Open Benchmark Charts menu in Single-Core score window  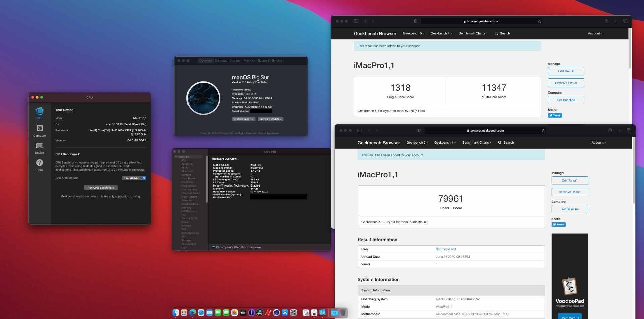click(x=473, y=33)
